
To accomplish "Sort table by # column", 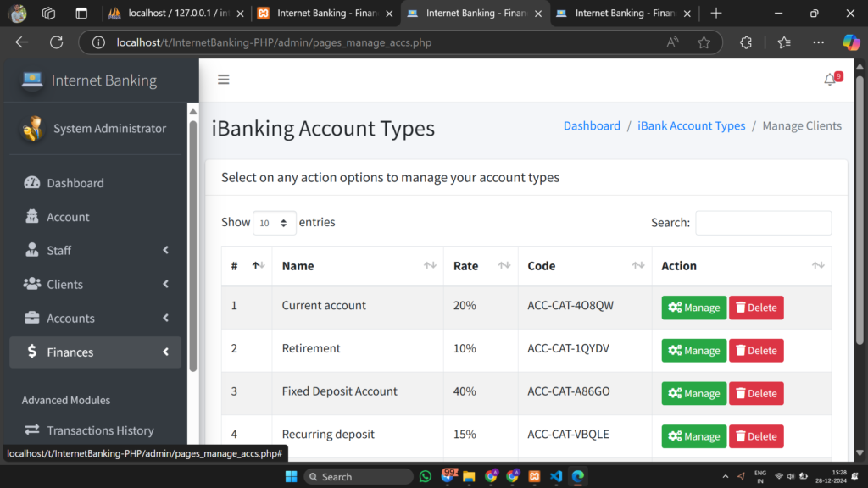I will coord(247,265).
